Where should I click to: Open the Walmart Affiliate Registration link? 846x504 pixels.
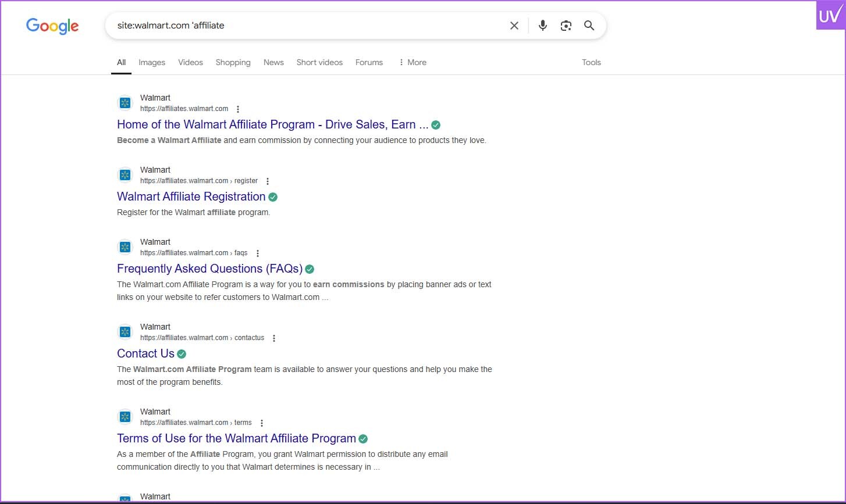[191, 196]
